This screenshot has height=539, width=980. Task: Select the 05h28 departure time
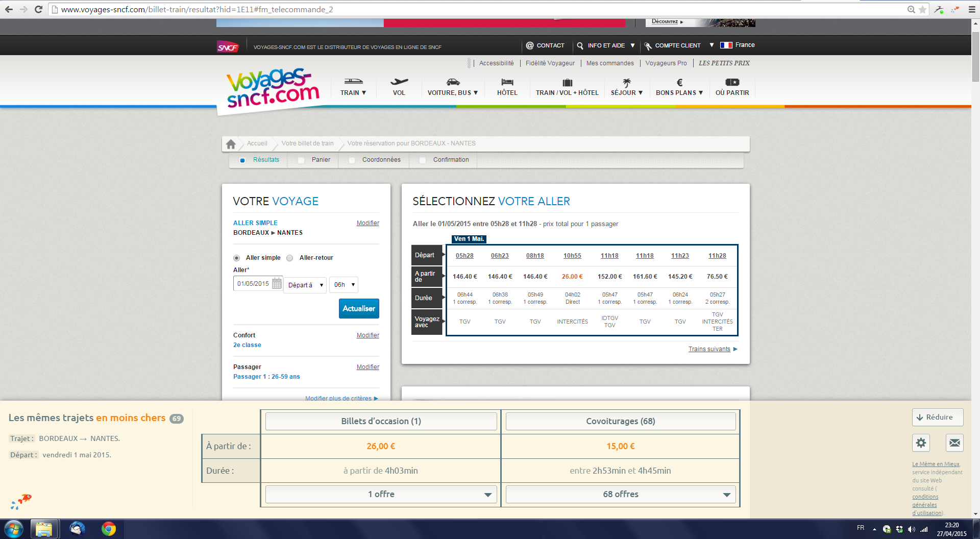tap(464, 256)
